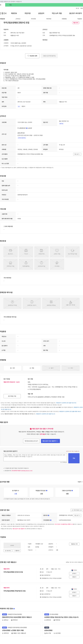Open the 취업지원 main menu
Screen dimensions: 83x644
[x=27, y=13]
